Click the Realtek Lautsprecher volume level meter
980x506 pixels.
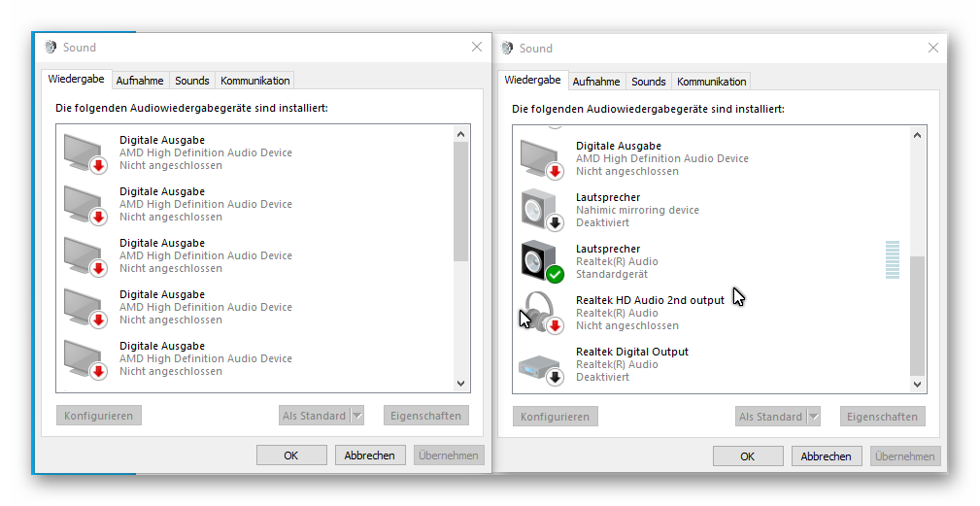click(893, 260)
